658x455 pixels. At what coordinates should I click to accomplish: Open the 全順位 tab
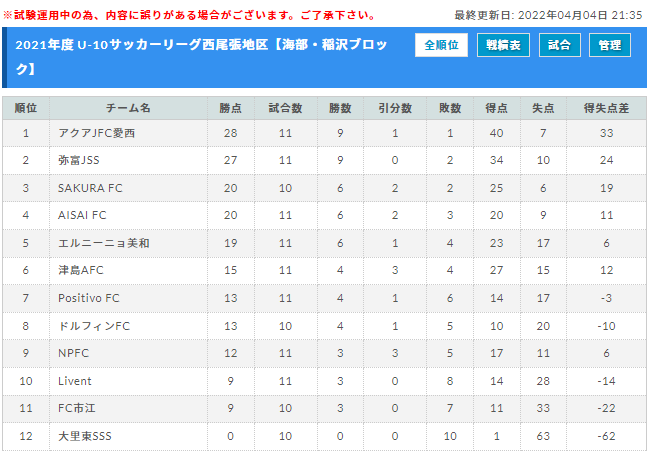click(441, 45)
